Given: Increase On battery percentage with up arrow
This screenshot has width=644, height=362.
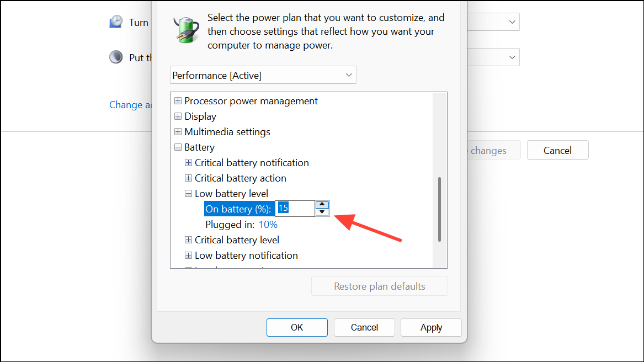Looking at the screenshot, I should click(x=322, y=205).
